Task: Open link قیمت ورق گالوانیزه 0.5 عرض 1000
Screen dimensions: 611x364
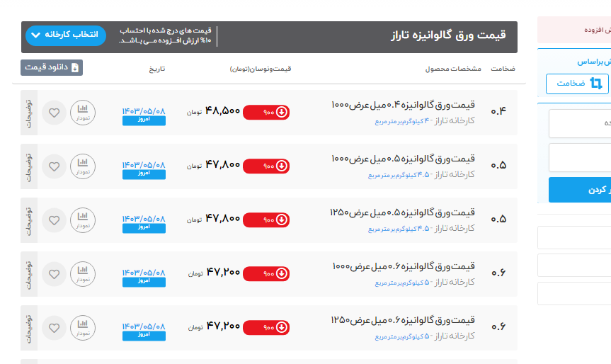Action: pos(403,159)
